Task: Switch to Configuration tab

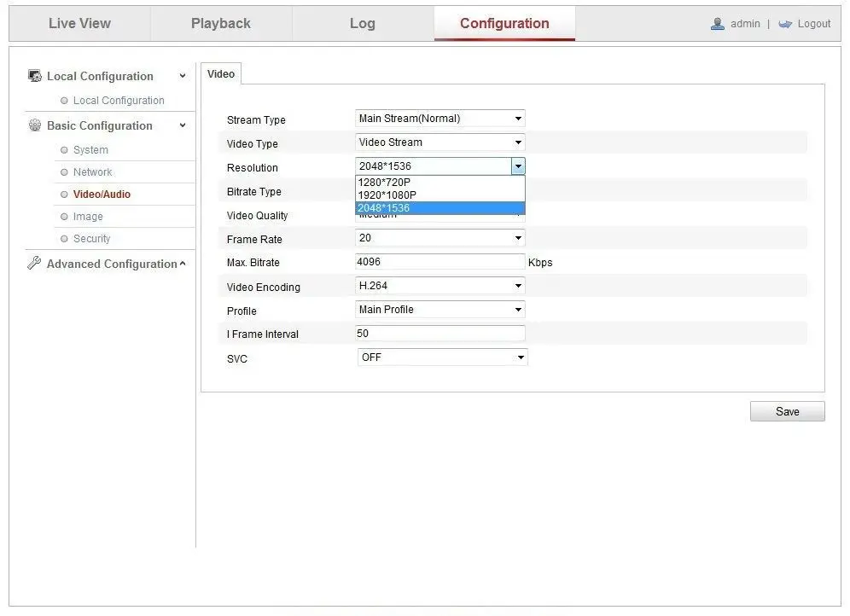Action: point(504,23)
